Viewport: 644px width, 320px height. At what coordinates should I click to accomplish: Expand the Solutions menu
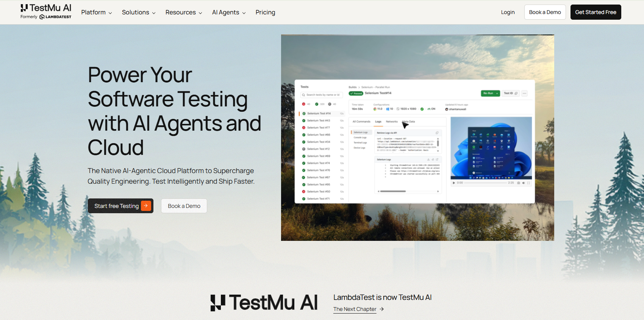pyautogui.click(x=139, y=12)
